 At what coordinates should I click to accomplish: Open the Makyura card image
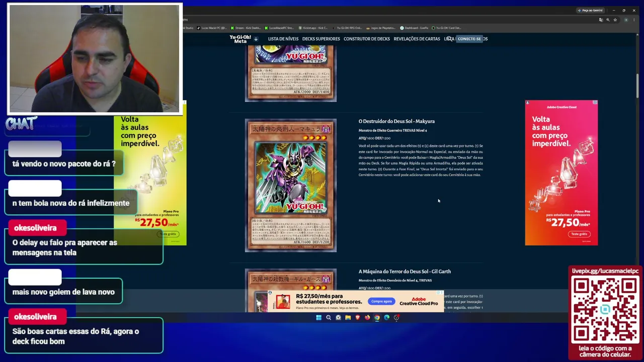(x=291, y=186)
